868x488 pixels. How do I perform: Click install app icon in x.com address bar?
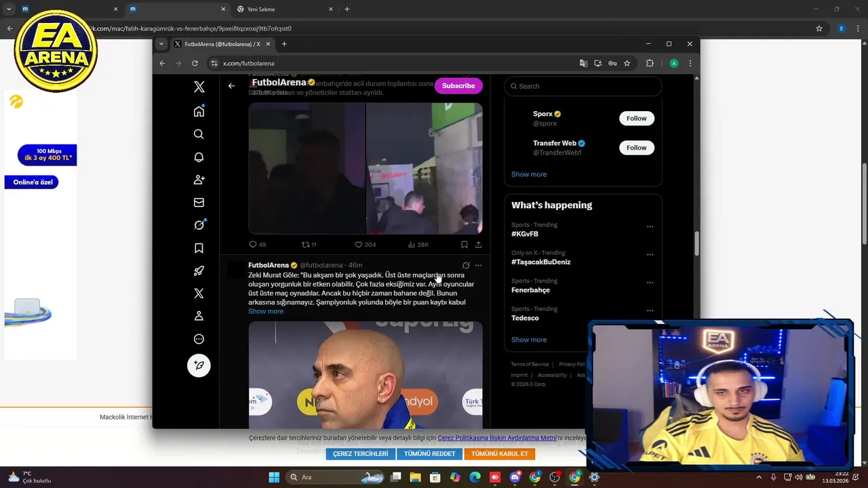coord(598,63)
